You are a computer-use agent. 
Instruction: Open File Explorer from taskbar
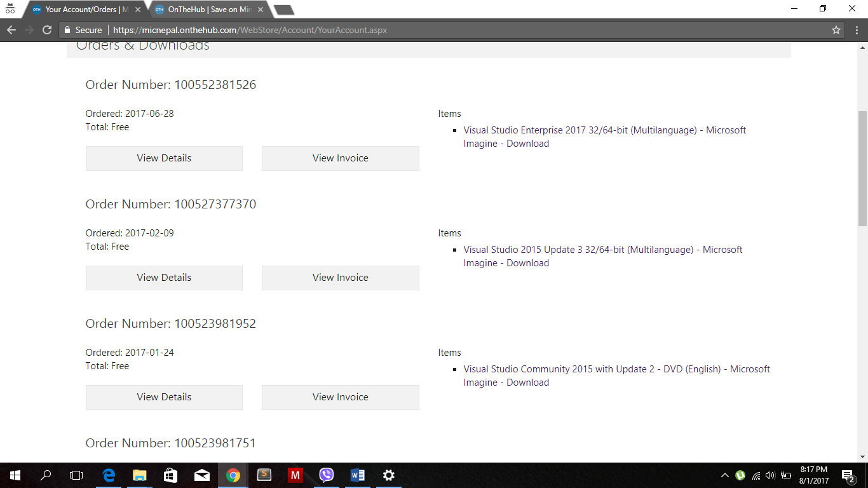click(139, 475)
